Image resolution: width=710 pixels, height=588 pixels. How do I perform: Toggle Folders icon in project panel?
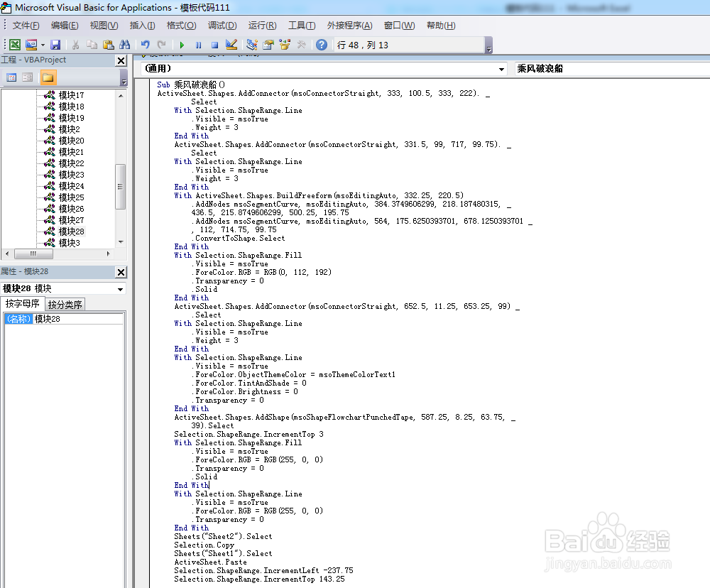[x=48, y=77]
